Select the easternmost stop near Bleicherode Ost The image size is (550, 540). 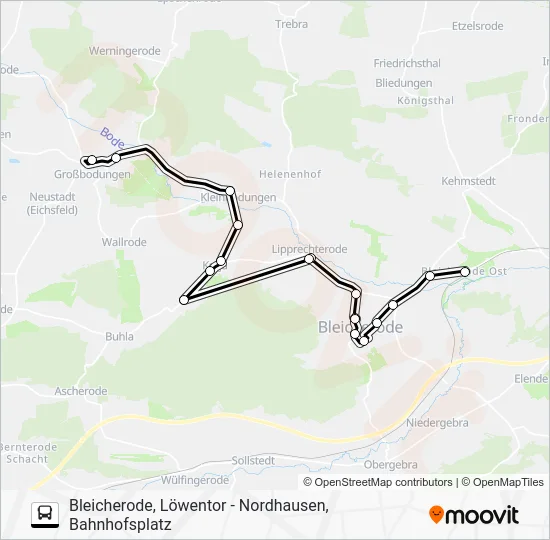click(465, 272)
